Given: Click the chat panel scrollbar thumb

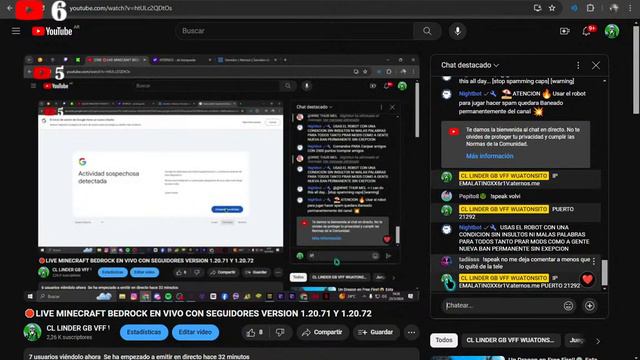Looking at the screenshot, I should 604,273.
